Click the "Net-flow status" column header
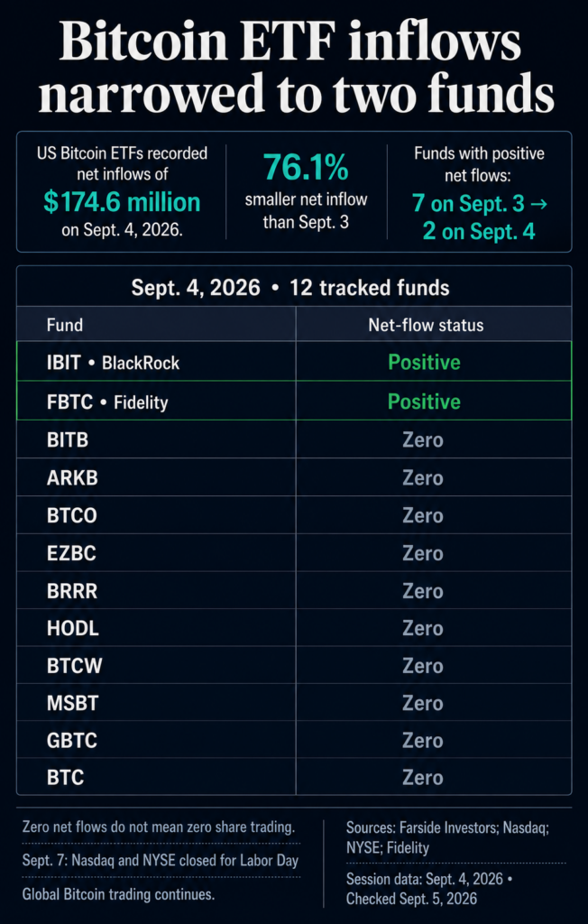Screen dimensions: 588x924 pyautogui.click(x=426, y=325)
